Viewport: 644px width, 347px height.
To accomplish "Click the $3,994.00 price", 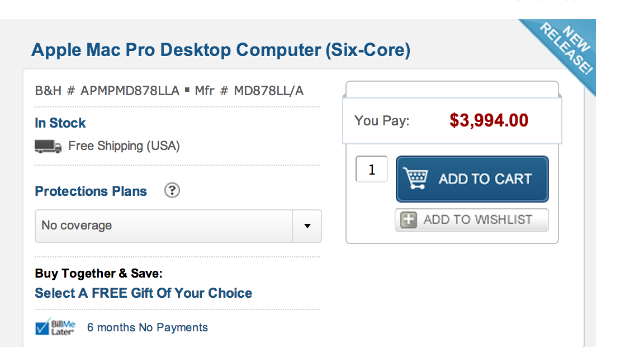I will click(489, 120).
